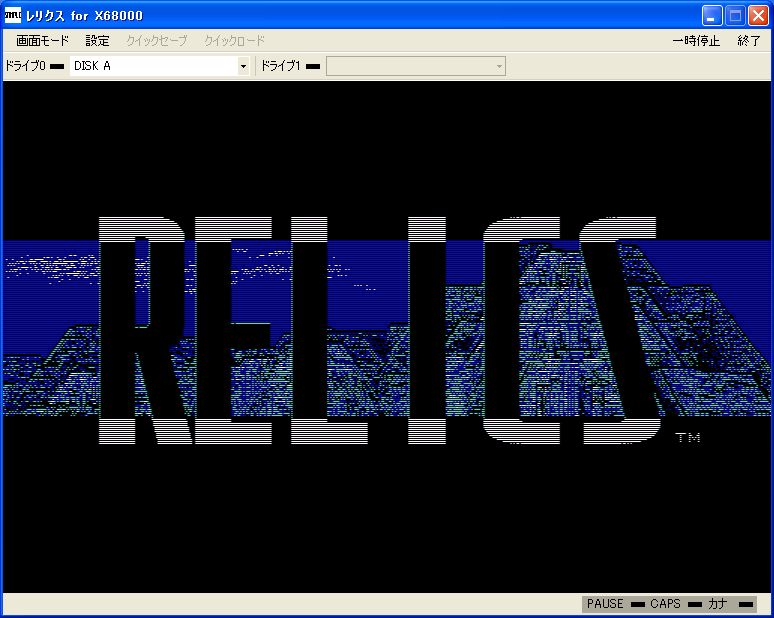This screenshot has width=774, height=618.
Task: Click the ドライブ1 label
Action: pos(280,66)
